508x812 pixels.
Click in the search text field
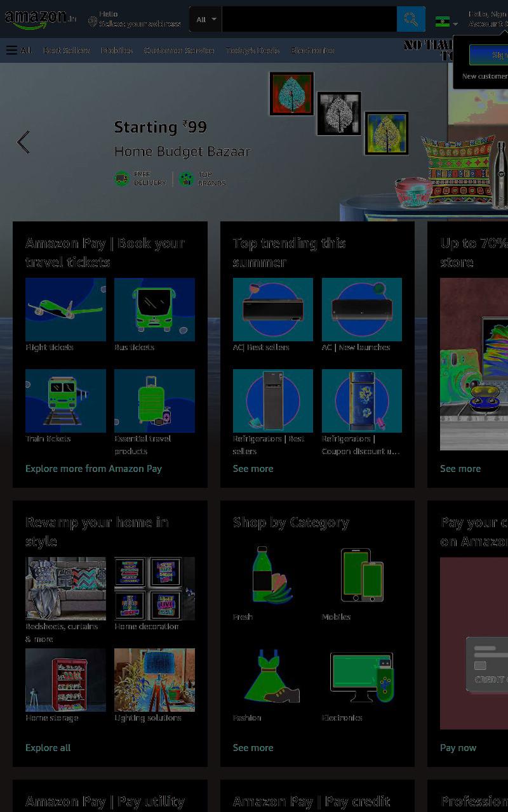(309, 20)
